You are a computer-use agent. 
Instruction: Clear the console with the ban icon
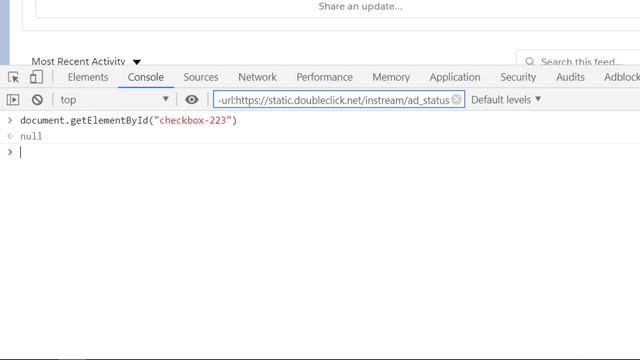(x=37, y=100)
